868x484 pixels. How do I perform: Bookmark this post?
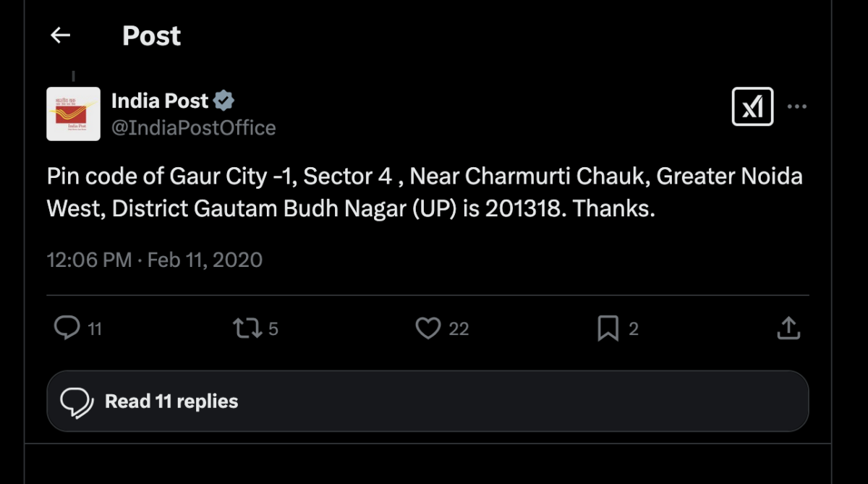tap(608, 329)
